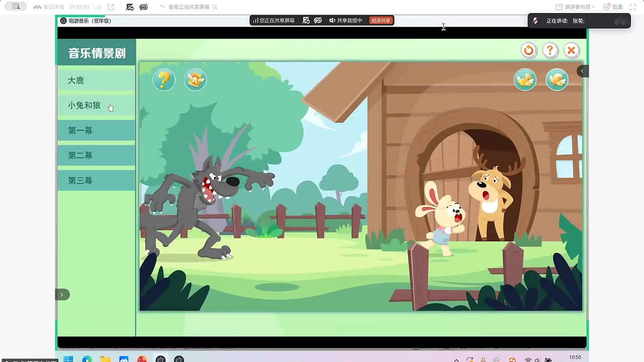Viewport: 644px width, 362px height.
Task: Toggle 共享音频中 audio sharing
Action: point(346,21)
